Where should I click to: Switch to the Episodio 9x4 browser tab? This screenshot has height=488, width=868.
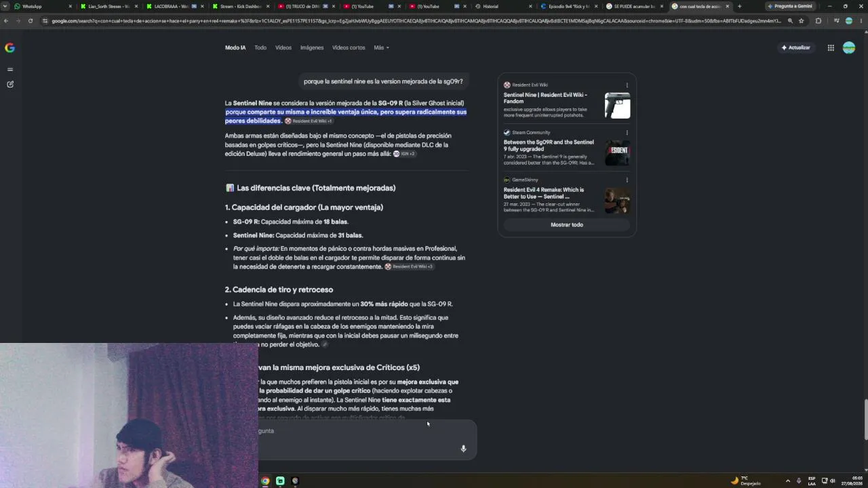(x=568, y=6)
